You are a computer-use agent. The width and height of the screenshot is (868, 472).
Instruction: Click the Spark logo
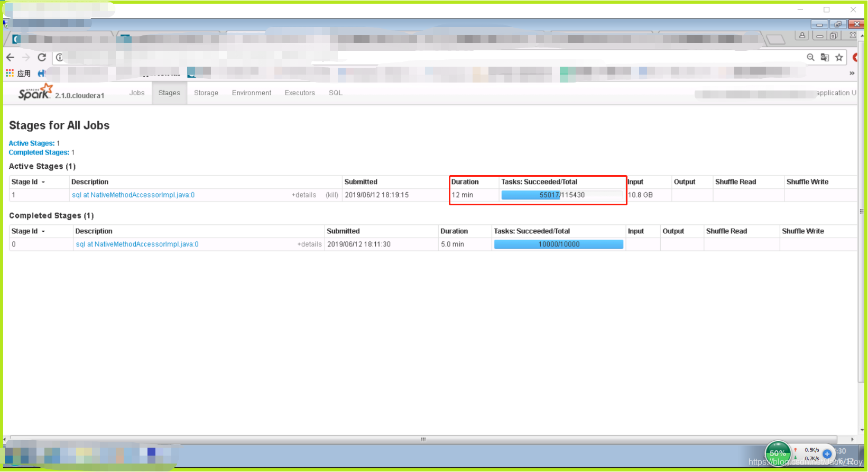click(x=35, y=92)
